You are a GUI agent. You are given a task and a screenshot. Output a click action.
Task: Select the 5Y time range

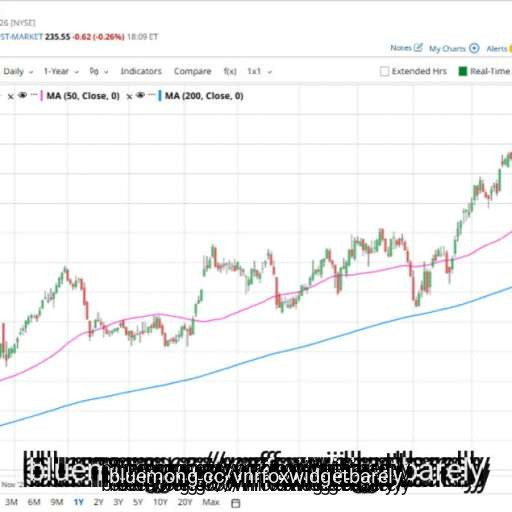[138, 502]
